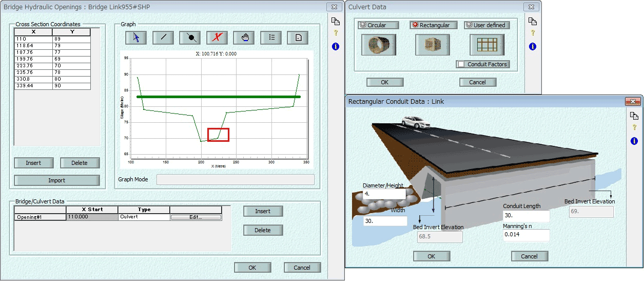This screenshot has height=281, width=644.
Task: Click the Diameter/Height input field
Action: click(384, 195)
